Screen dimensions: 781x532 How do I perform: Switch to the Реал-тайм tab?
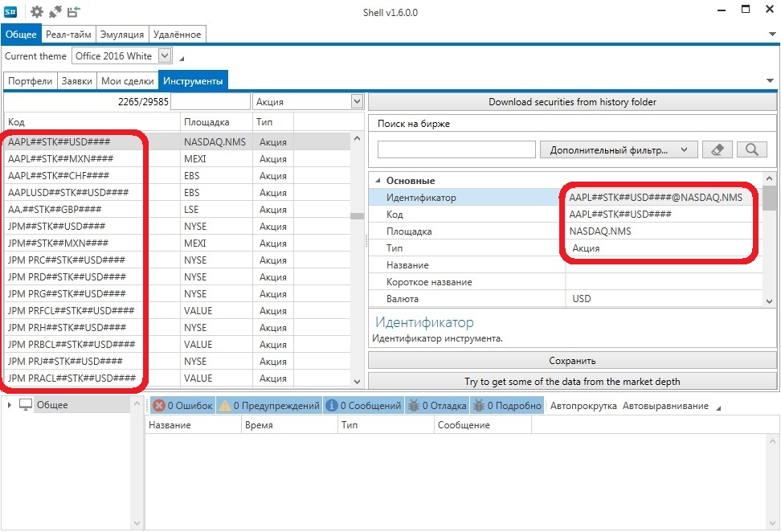68,35
